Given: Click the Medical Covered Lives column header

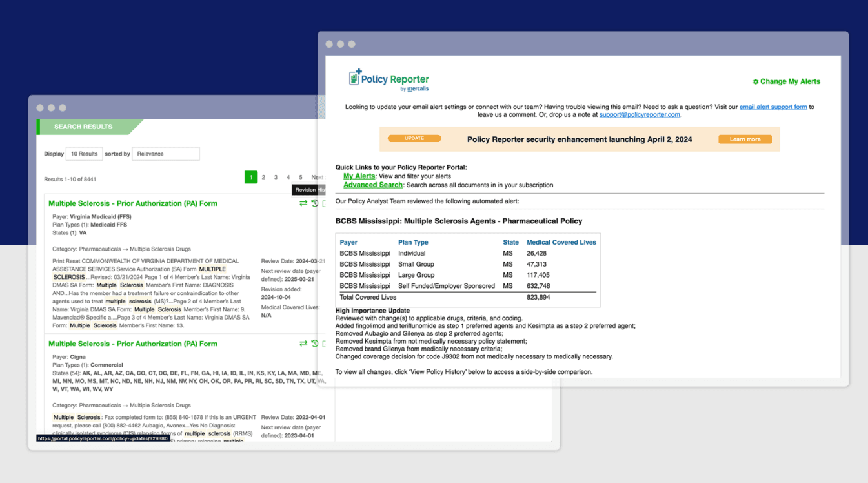Looking at the screenshot, I should (x=561, y=242).
